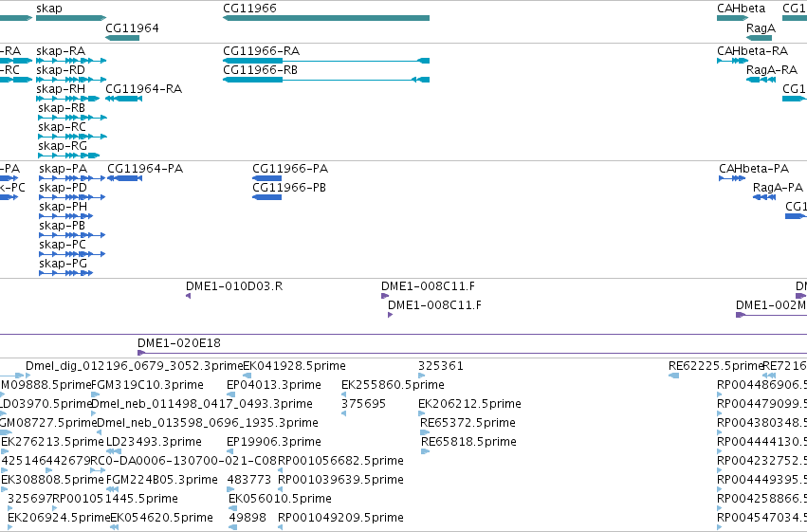
Task: Open protein skap-PG
Action: point(63,264)
